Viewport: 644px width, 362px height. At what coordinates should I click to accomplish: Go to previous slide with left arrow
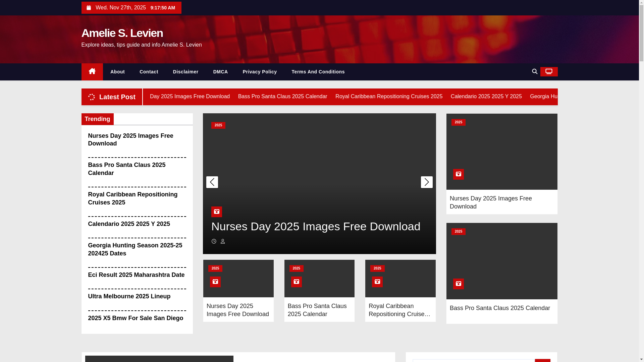pyautogui.click(x=212, y=182)
